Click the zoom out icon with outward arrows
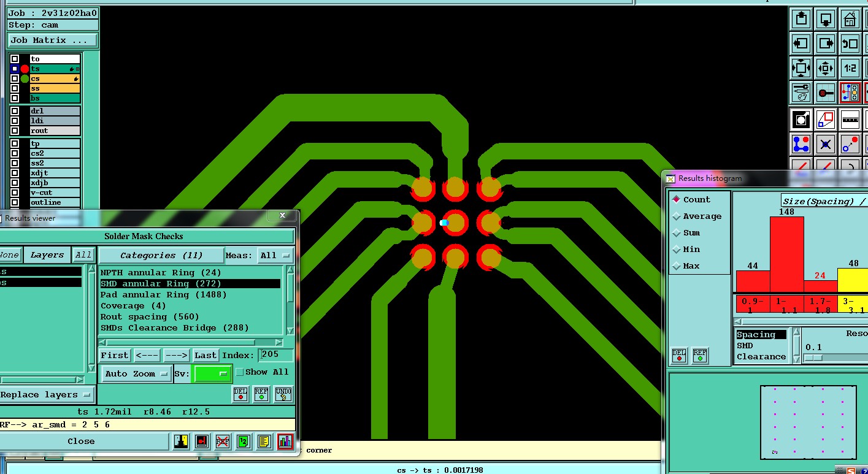Image resolution: width=868 pixels, height=474 pixels. pyautogui.click(x=826, y=68)
